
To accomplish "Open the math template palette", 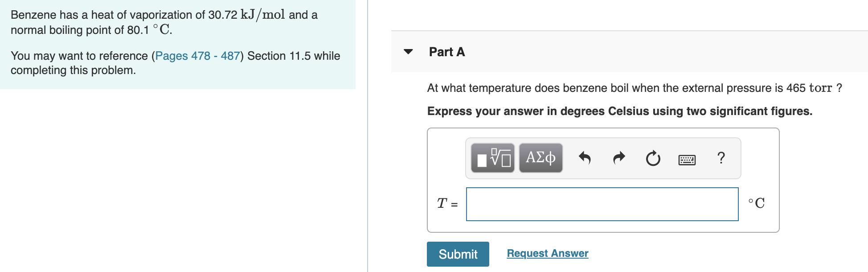I will (x=494, y=157).
